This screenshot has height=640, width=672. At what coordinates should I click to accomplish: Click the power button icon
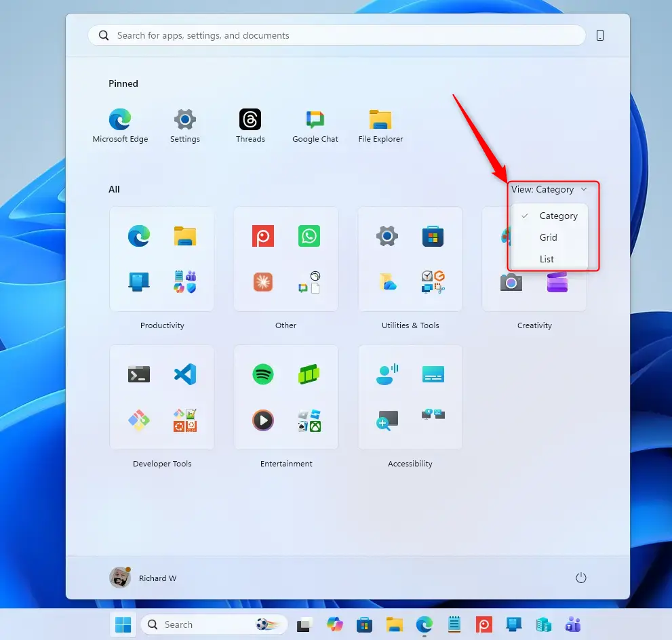[580, 578]
